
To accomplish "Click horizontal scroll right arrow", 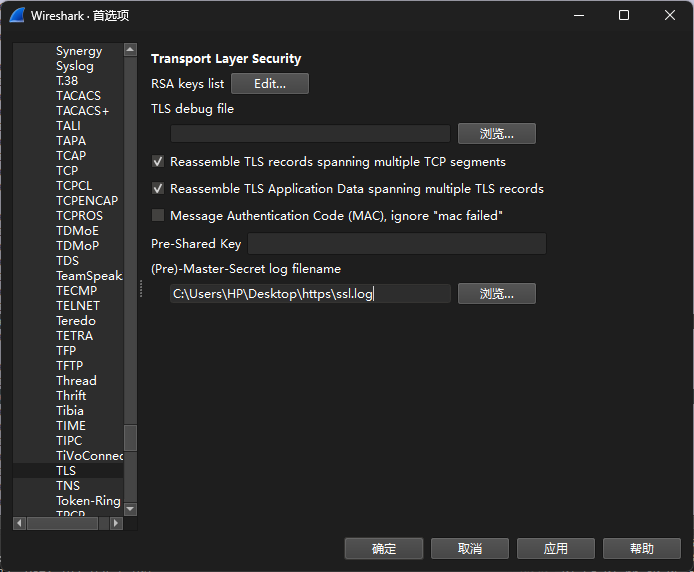I will click(x=116, y=523).
